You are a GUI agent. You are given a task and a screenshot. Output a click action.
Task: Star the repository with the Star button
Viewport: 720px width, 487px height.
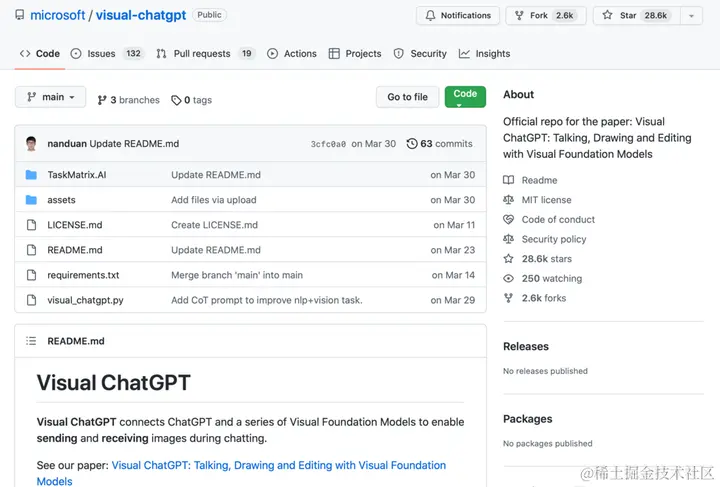click(636, 16)
